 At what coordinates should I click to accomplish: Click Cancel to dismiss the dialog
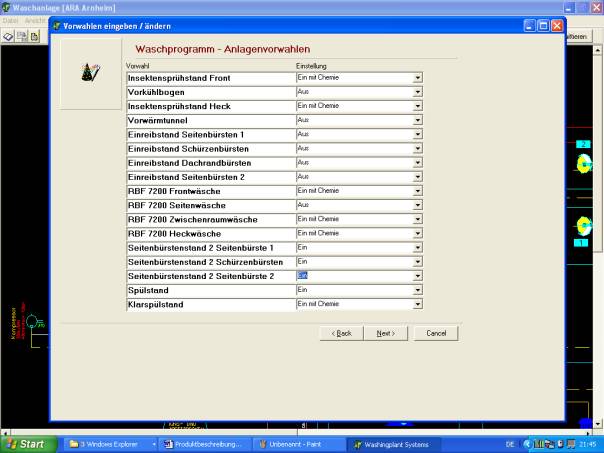pyautogui.click(x=436, y=333)
